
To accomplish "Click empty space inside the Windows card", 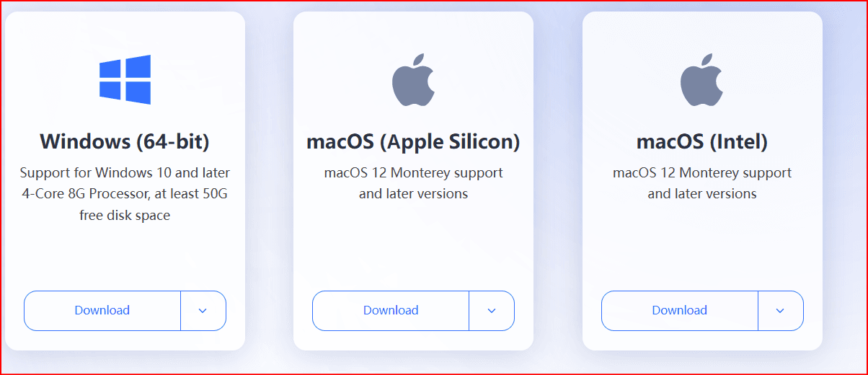I will [125, 256].
